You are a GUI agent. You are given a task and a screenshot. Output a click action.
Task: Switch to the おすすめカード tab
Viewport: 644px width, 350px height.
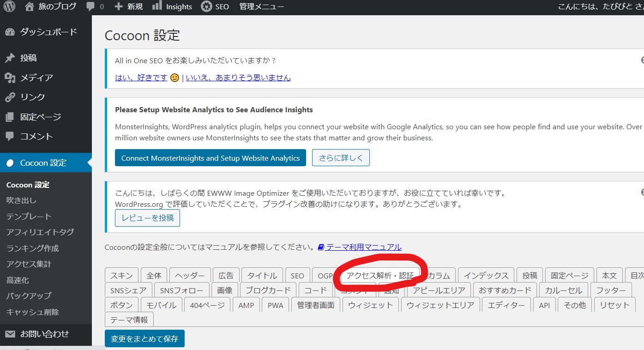[x=505, y=290]
